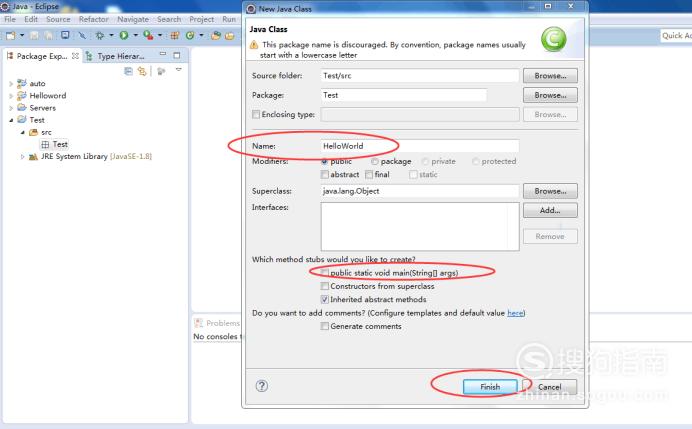Enable the Generate comments checkbox
692x429 pixels.
point(325,326)
